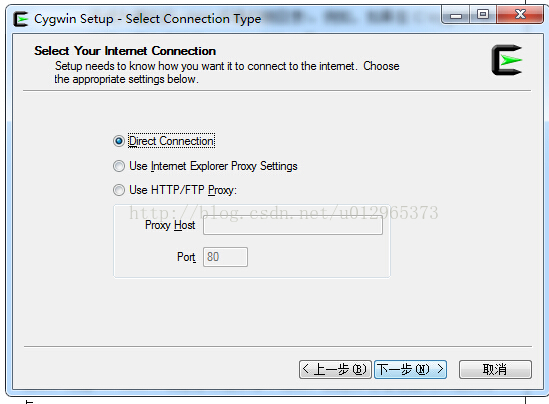Screen dimensions: 549x404
Task: Click the Proxy Host input field
Action: (293, 225)
